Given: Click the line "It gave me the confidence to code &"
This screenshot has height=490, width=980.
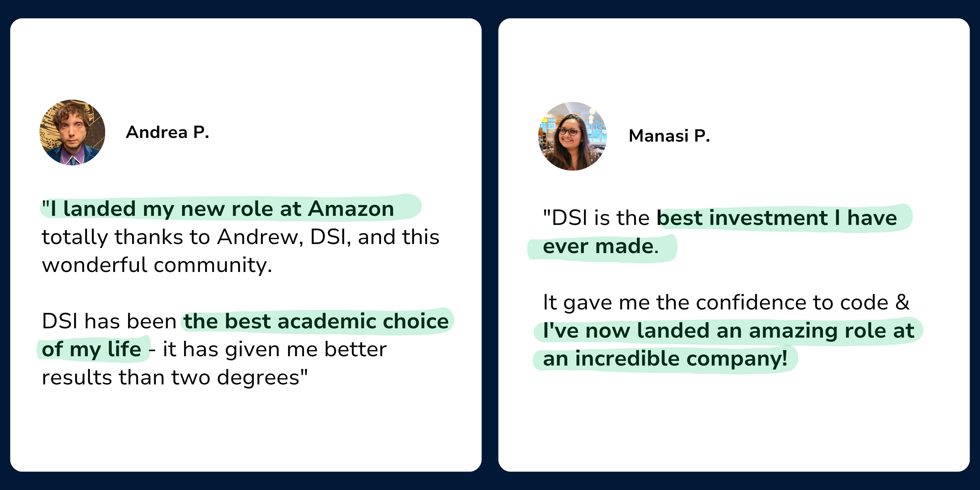Looking at the screenshot, I should (726, 302).
